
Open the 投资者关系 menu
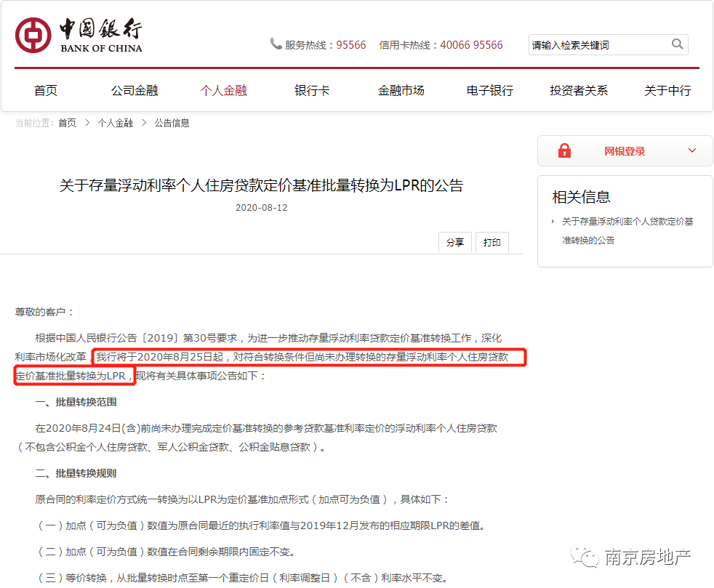pyautogui.click(x=578, y=91)
